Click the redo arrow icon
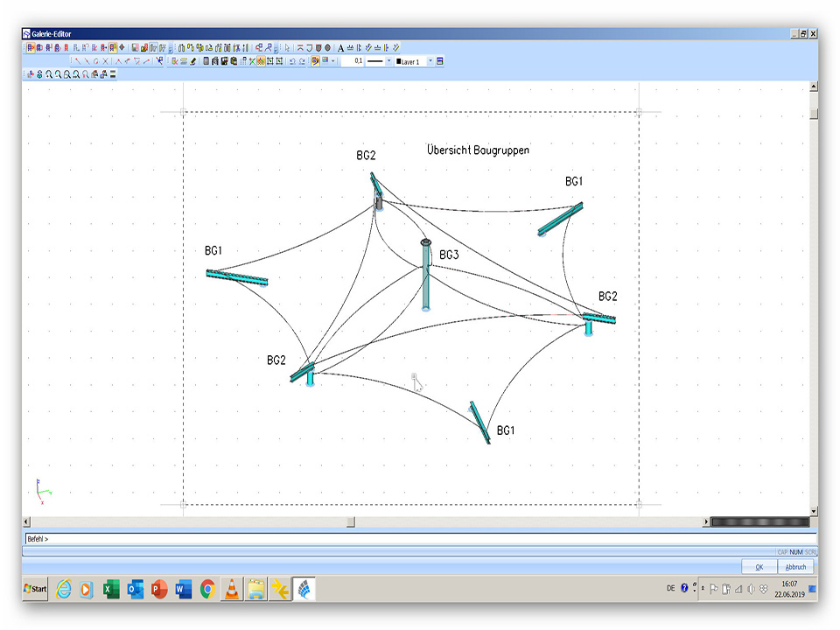 303,61
